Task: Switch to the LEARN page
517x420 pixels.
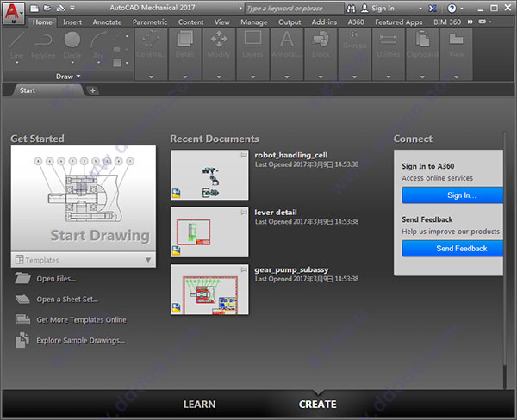Action: (x=200, y=405)
